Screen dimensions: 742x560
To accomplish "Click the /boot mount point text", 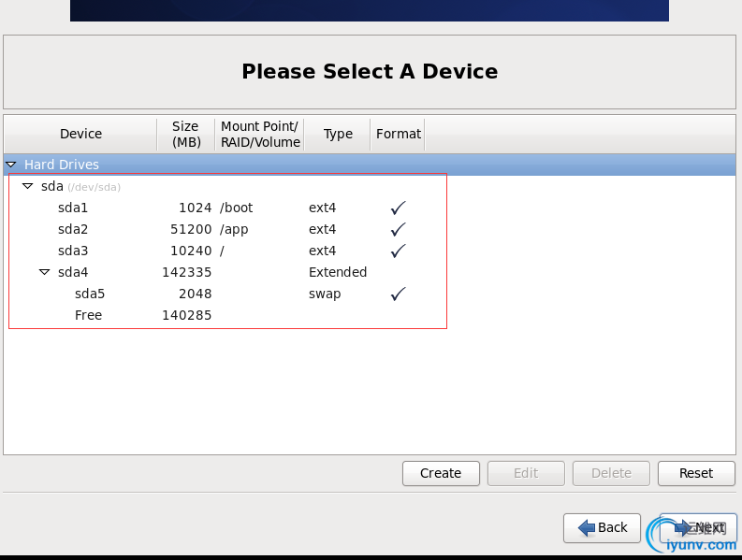I will [236, 208].
